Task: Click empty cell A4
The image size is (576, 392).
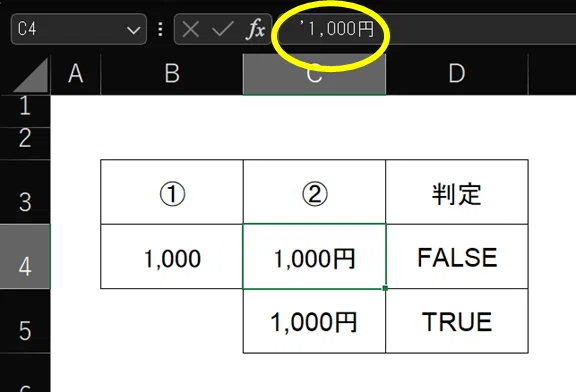Action: [x=75, y=256]
